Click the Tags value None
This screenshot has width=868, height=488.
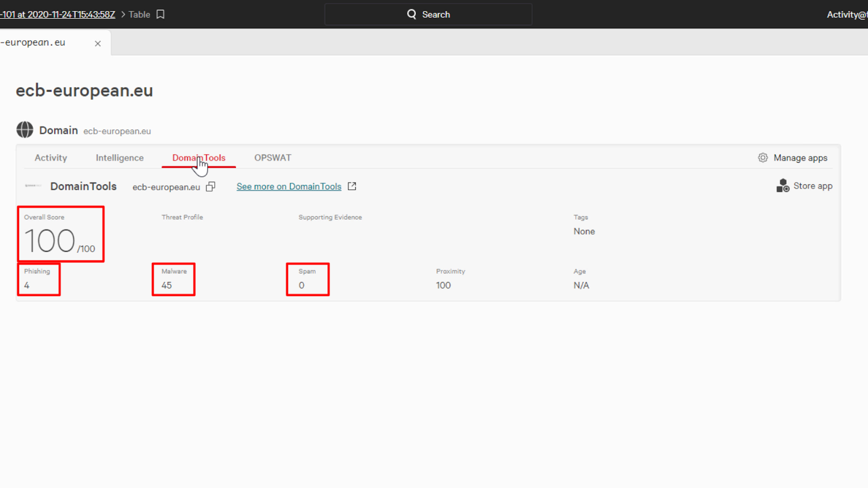(584, 232)
